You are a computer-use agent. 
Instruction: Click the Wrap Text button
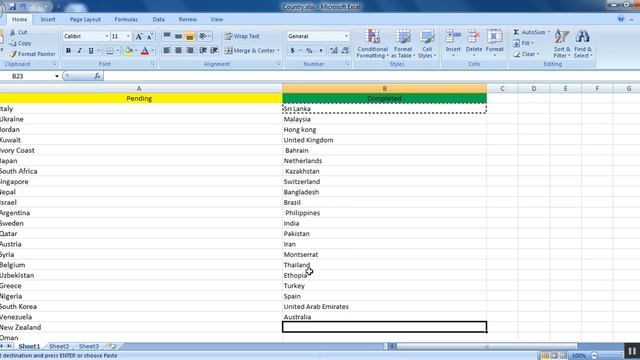point(242,36)
